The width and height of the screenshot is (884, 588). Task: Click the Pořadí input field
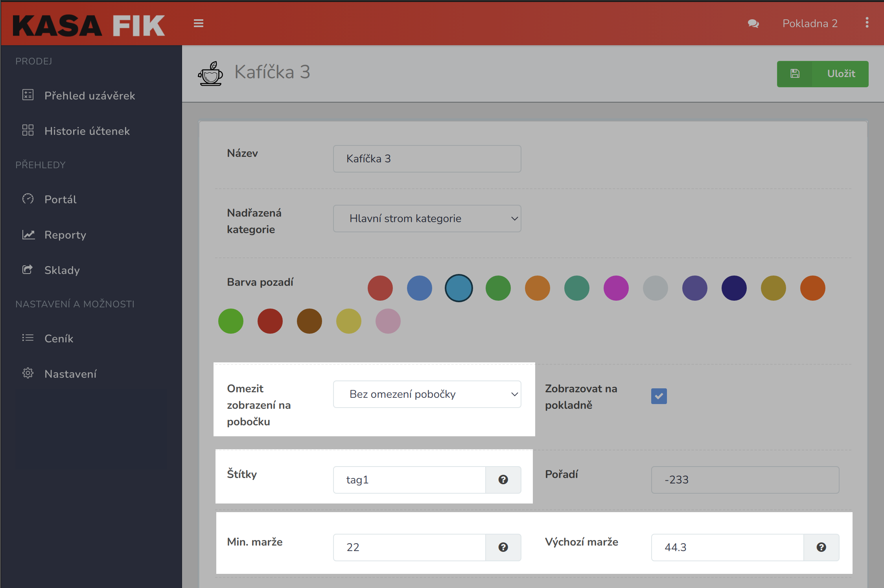pos(745,480)
